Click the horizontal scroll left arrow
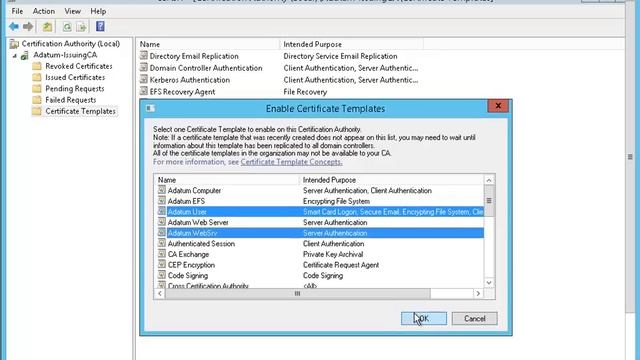Viewport: 640px width, 360px height. 160,293
